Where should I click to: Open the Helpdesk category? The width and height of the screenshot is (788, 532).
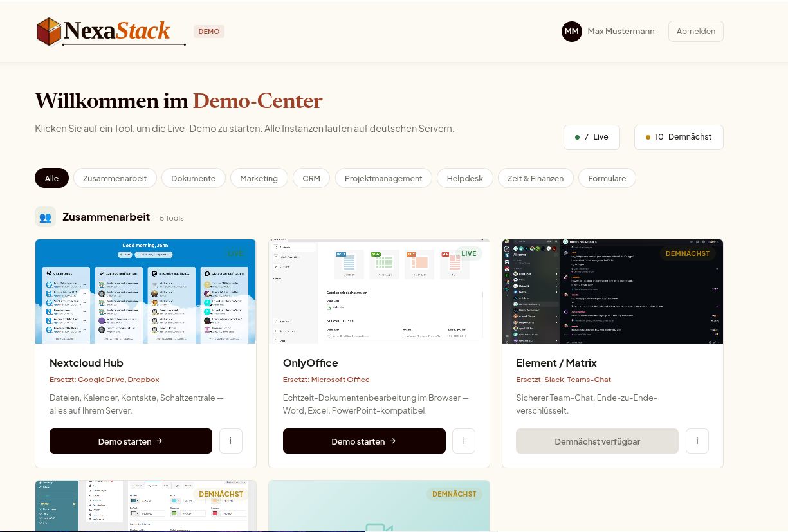(464, 178)
